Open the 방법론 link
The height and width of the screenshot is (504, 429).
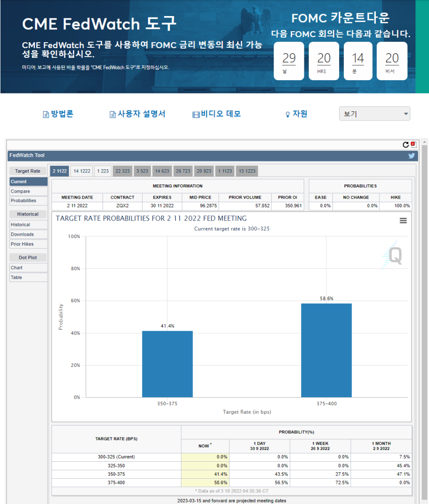[62, 114]
